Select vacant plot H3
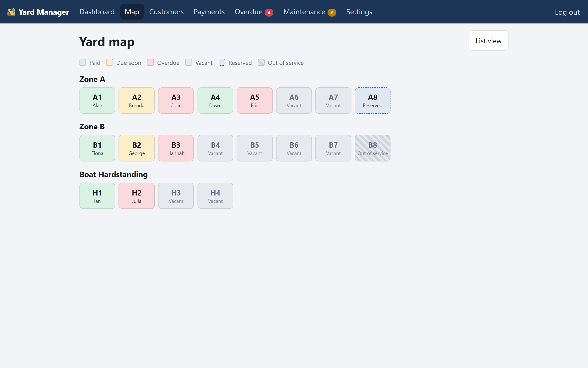This screenshot has height=368, width=588. (176, 196)
